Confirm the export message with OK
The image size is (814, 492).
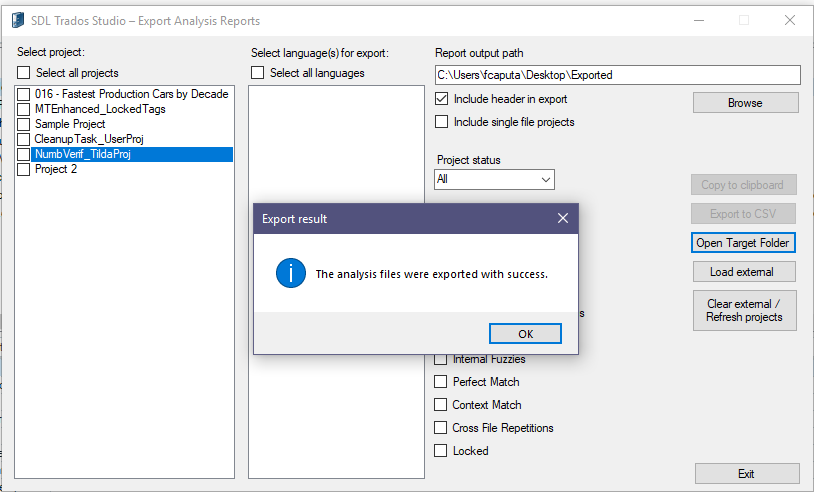(x=525, y=334)
